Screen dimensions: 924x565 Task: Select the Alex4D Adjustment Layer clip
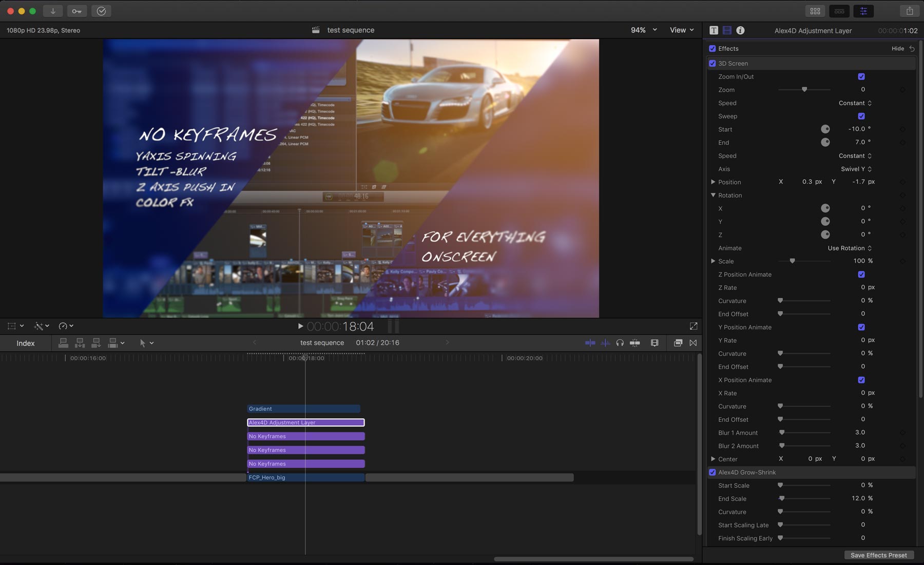(x=306, y=422)
